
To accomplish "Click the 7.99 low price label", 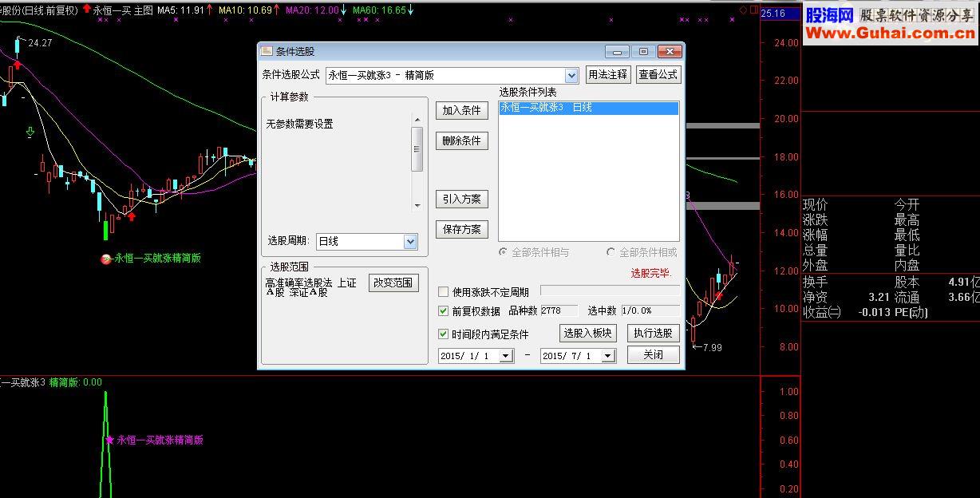I will click(x=712, y=347).
